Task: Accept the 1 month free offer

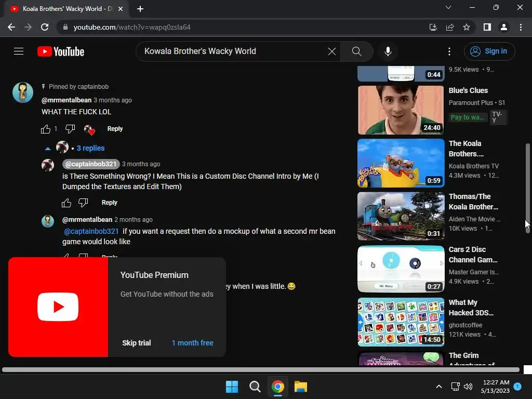Action: tap(192, 343)
